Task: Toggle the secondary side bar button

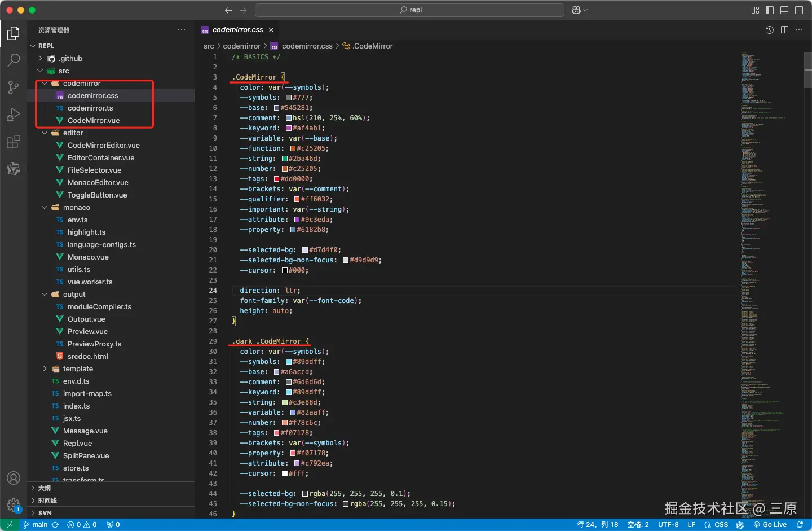Action: 799,10
